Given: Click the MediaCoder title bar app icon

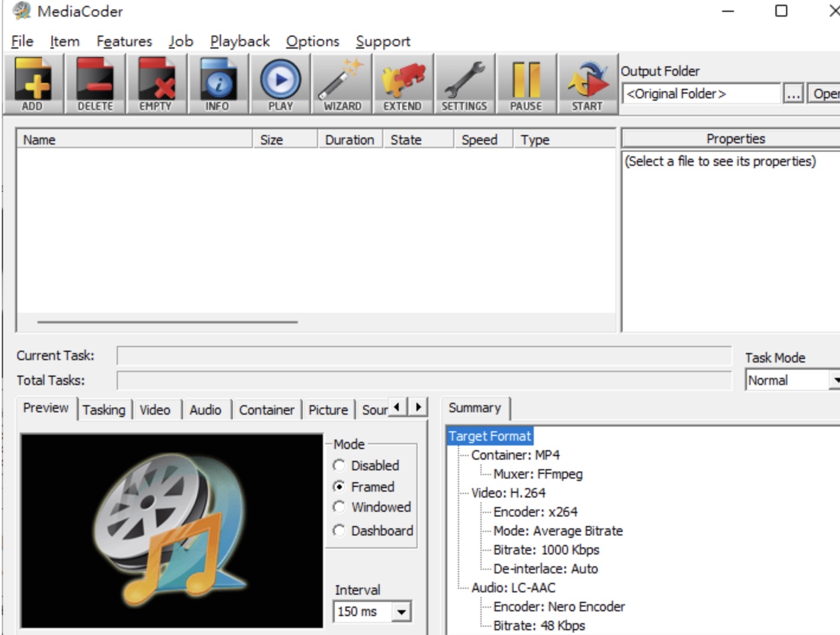Looking at the screenshot, I should (21, 11).
